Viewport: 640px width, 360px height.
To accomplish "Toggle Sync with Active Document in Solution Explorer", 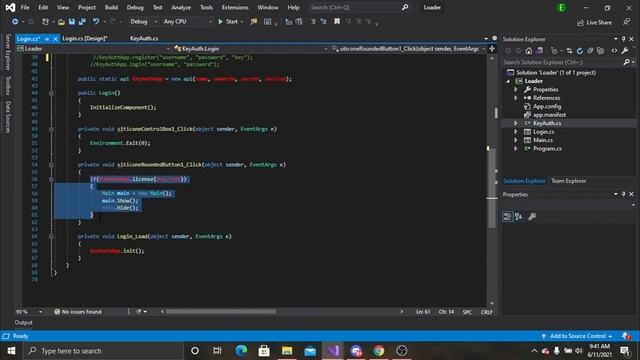I will [x=569, y=51].
